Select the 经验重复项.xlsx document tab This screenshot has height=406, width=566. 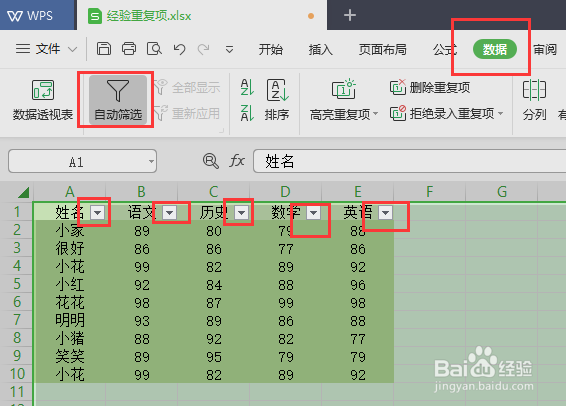[201, 16]
